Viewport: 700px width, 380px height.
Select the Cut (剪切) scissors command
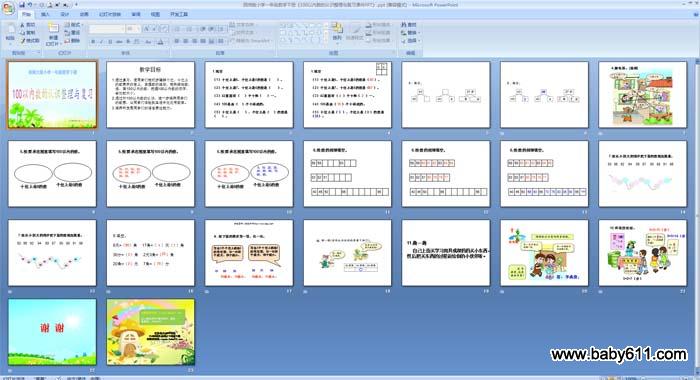click(x=28, y=25)
